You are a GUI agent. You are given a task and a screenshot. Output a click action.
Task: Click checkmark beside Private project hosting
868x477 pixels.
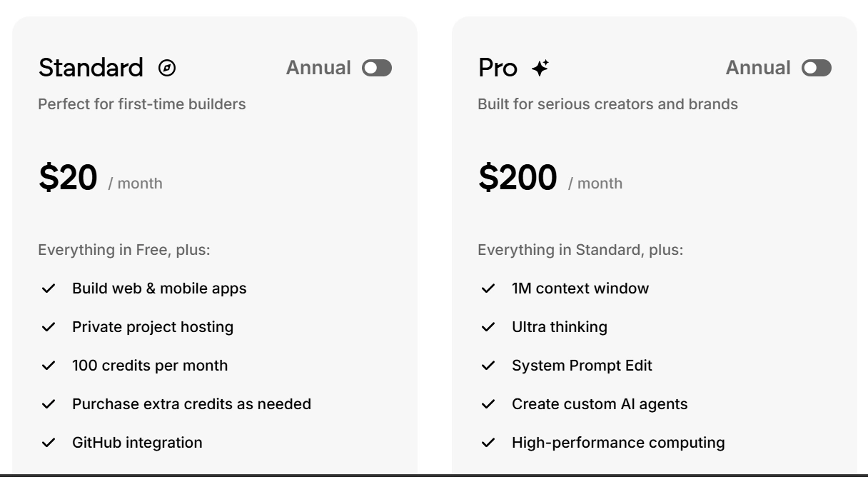click(49, 327)
